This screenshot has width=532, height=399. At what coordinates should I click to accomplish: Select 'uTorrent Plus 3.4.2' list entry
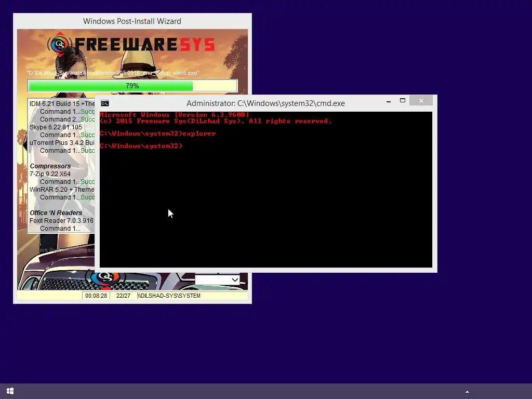point(62,143)
